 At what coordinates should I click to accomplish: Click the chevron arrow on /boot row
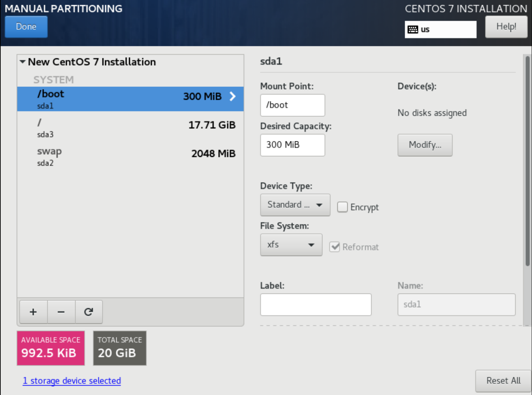233,96
